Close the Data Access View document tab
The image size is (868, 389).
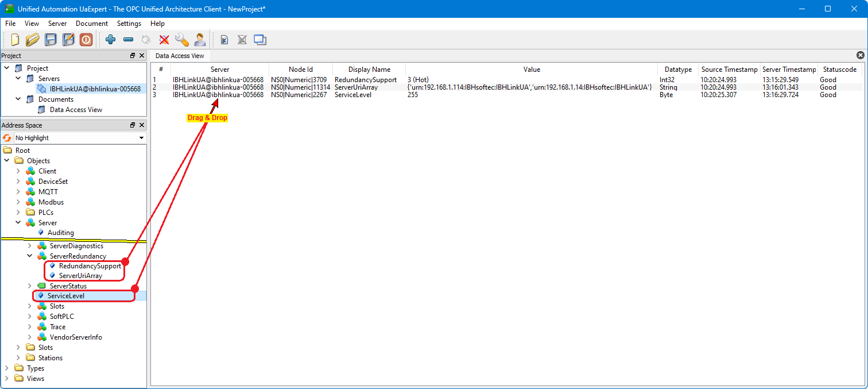click(860, 55)
